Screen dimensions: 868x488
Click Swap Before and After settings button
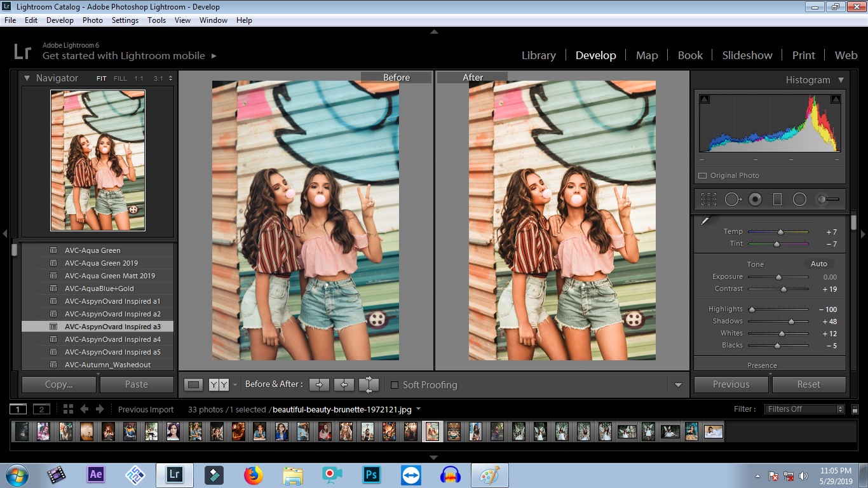369,384
